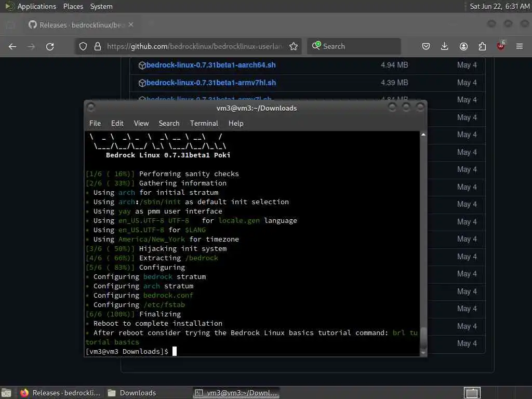Focus the Firefox Search box
Screen dimensions: 532x399
coord(354,46)
